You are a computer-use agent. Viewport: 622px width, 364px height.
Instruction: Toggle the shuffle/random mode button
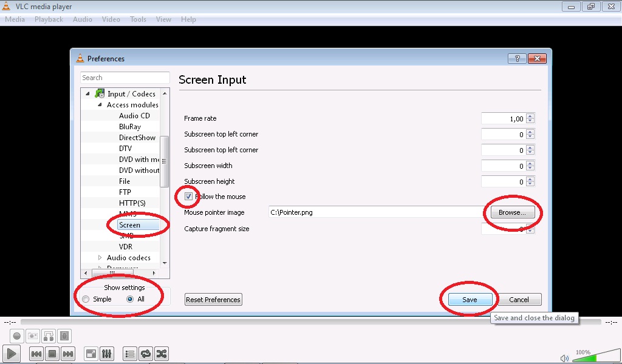click(162, 354)
